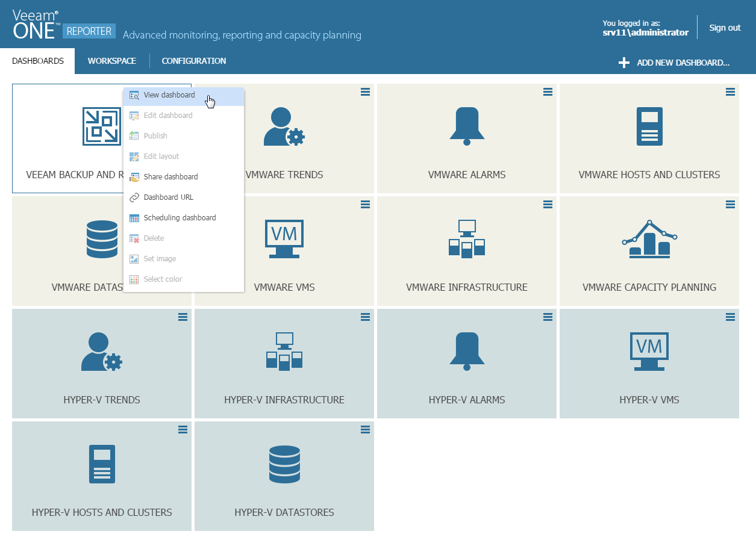Click the VMware Alarms tile label
This screenshot has height=546, width=756.
click(x=467, y=175)
